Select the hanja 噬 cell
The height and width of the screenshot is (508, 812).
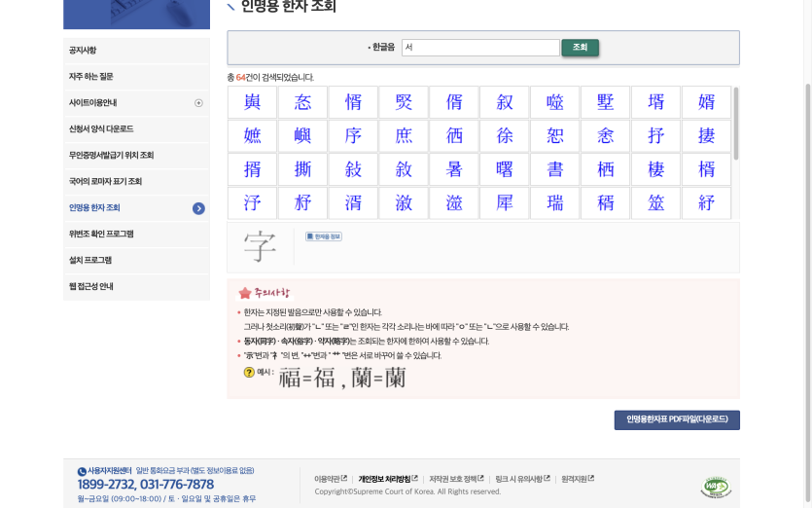(x=555, y=102)
